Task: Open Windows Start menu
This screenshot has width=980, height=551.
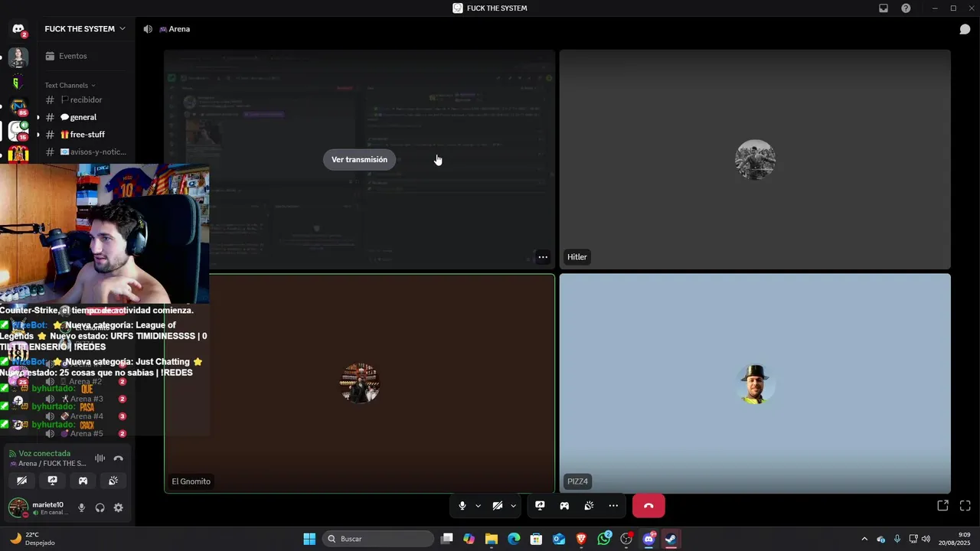Action: pyautogui.click(x=309, y=539)
